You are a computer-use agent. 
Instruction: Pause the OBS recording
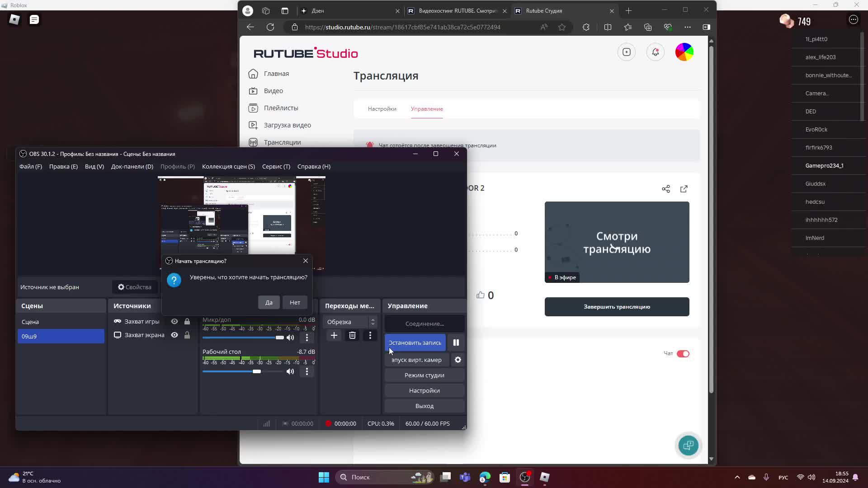[456, 343]
